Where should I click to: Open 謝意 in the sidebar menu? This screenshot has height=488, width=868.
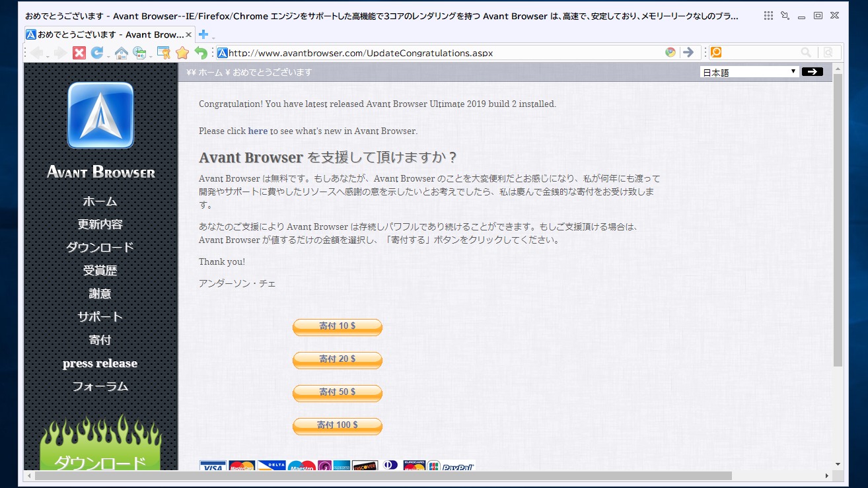100,294
